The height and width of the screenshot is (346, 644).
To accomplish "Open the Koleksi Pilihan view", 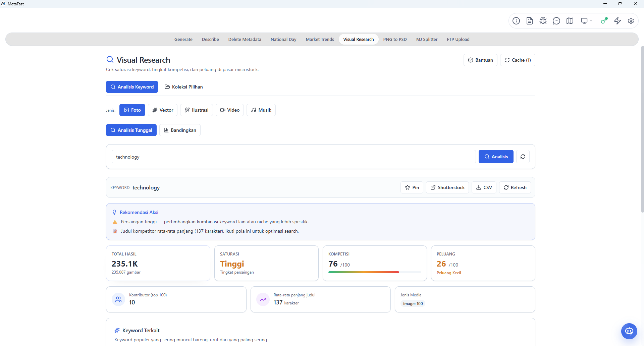I will [x=184, y=87].
